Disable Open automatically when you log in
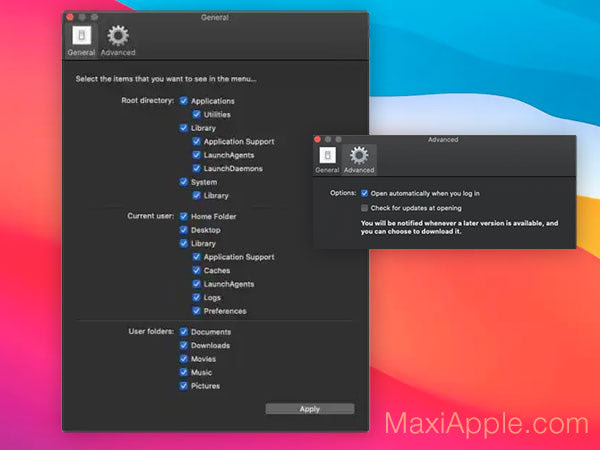Screen dimensions: 600x450 (x=364, y=193)
